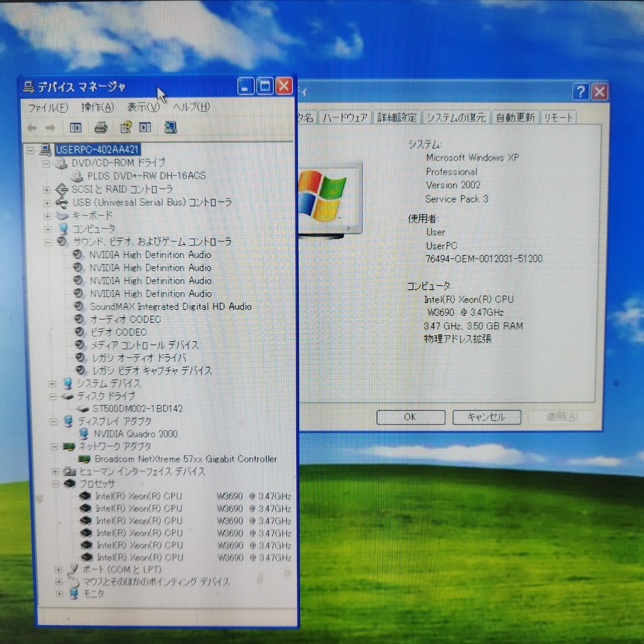
Task: Switch to the ハードウェア tab in System Properties
Action: click(x=345, y=118)
